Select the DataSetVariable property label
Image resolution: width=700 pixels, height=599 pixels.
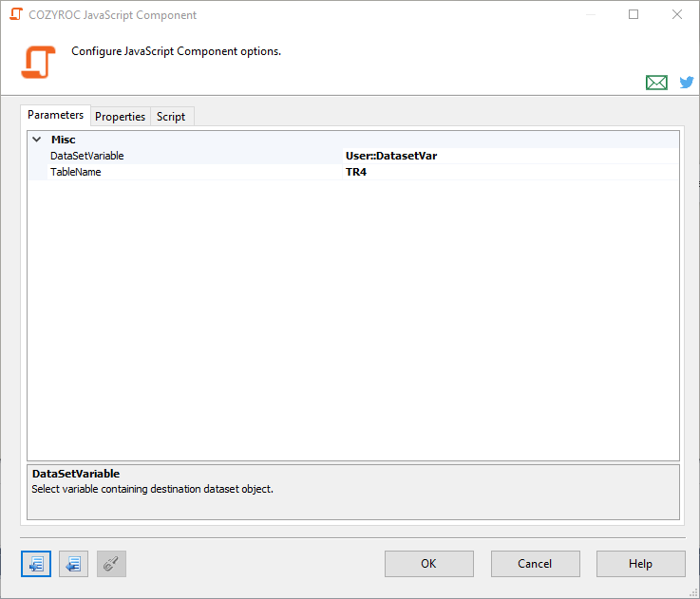87,156
